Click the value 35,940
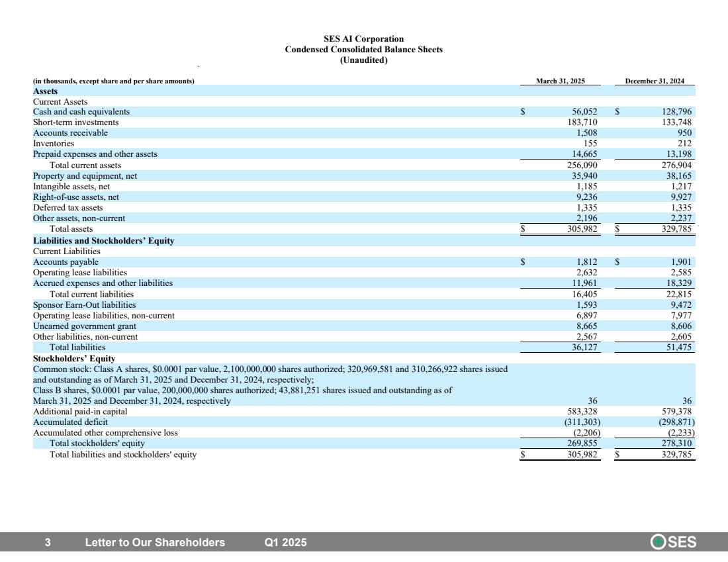The width and height of the screenshot is (728, 562). coord(584,176)
